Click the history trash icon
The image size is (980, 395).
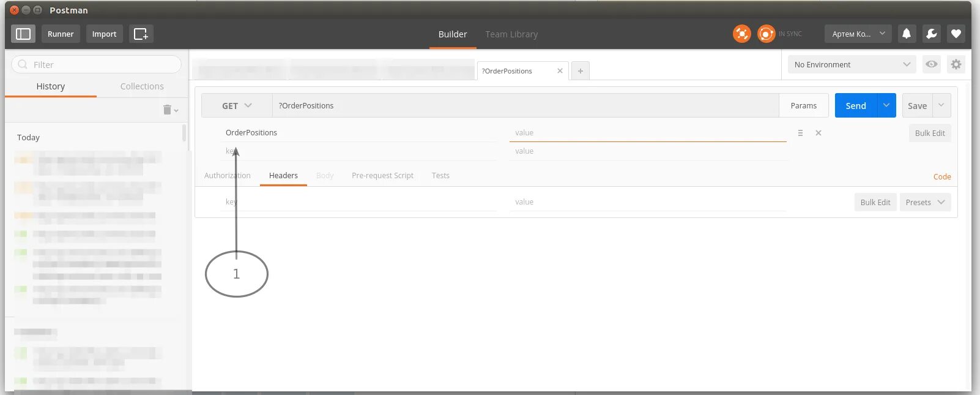tap(167, 110)
